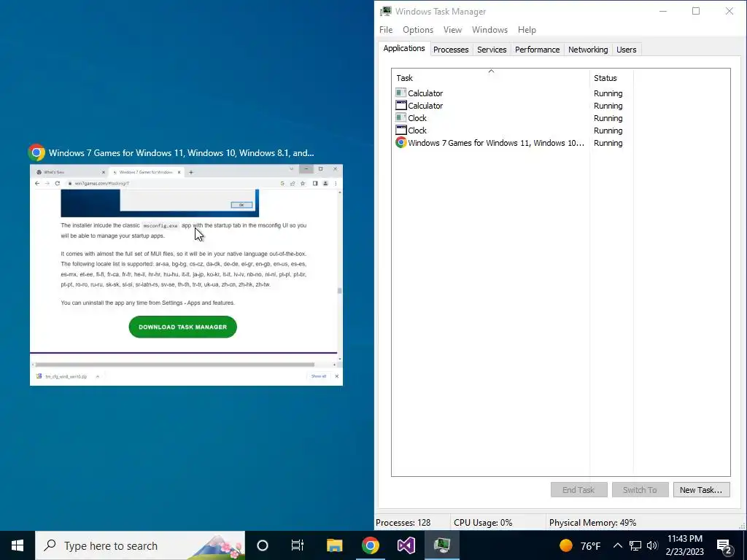This screenshot has width=747, height=560.
Task: Open the network status tray icon
Action: coord(635,545)
